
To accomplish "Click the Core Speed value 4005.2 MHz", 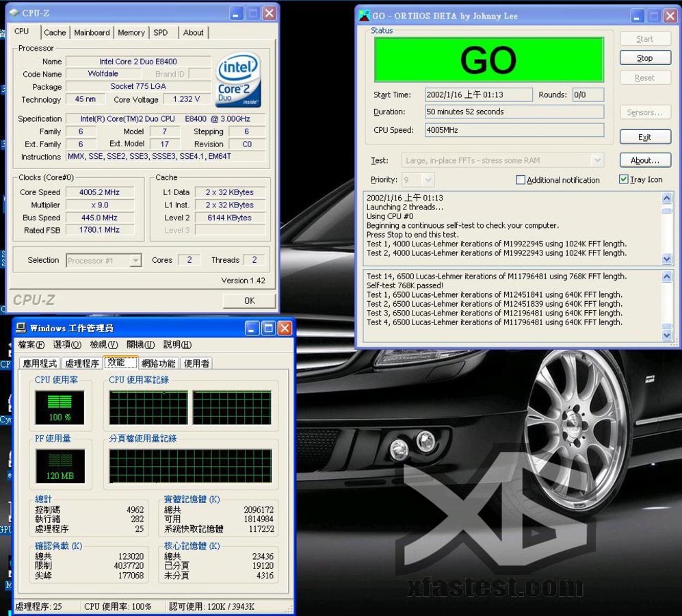I will 100,192.
